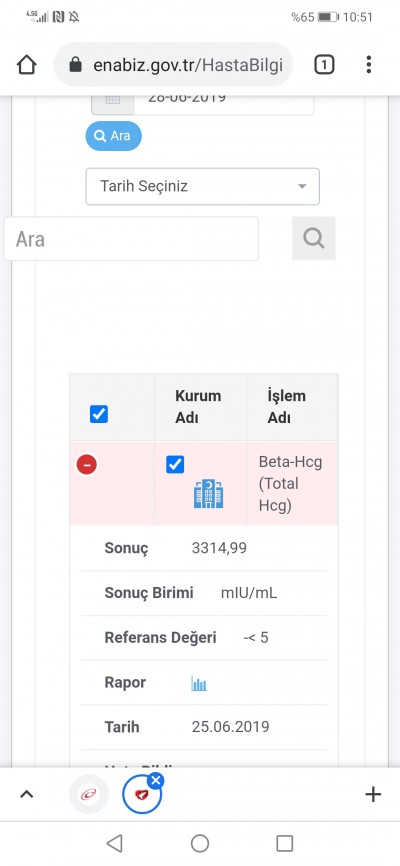Switch to the red swirl tab icon

coord(88,794)
